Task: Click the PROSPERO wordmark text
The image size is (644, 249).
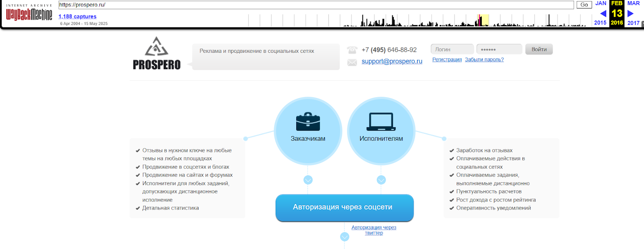Action: tap(157, 65)
